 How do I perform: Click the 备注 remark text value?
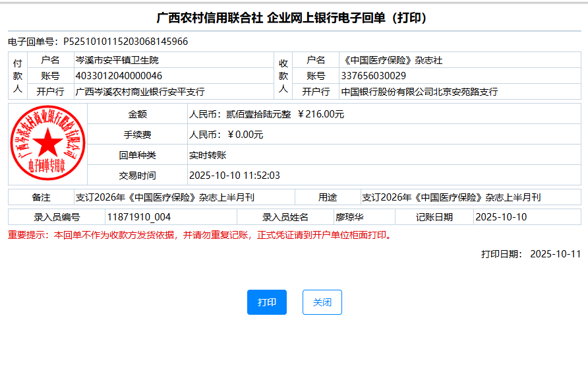click(165, 197)
